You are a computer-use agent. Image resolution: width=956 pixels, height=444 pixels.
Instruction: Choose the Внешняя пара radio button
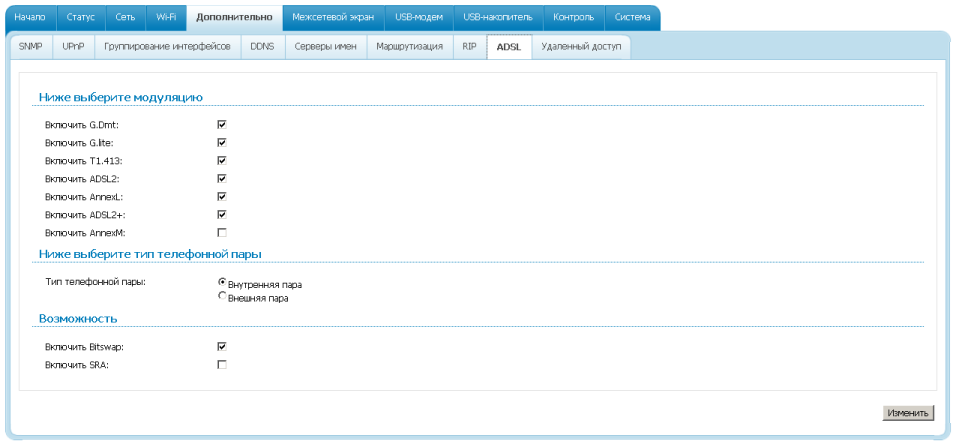[x=222, y=296]
